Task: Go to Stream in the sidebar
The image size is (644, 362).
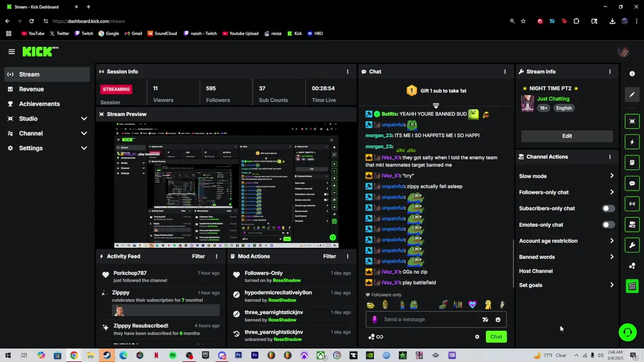Action: [x=47, y=74]
